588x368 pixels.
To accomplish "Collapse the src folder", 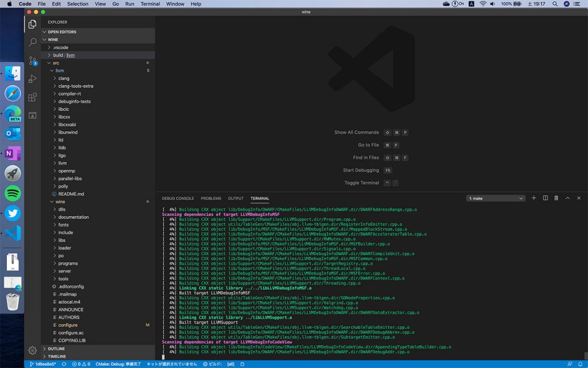I will point(98,63).
